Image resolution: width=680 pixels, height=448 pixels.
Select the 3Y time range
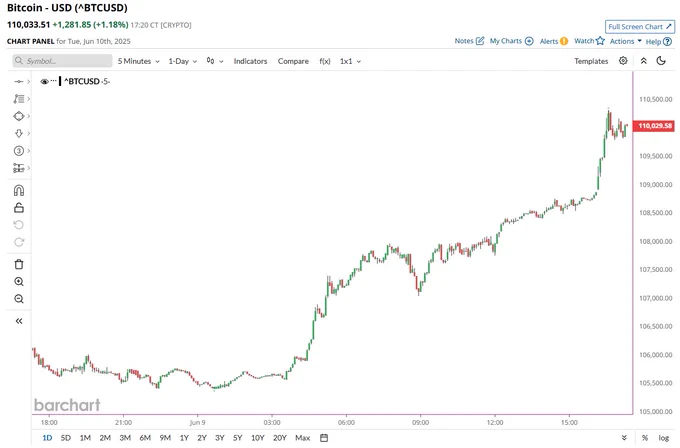pos(220,438)
